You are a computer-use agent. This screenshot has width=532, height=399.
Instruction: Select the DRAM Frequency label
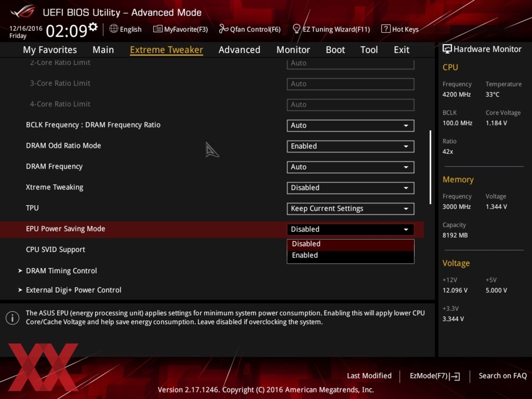(54, 167)
